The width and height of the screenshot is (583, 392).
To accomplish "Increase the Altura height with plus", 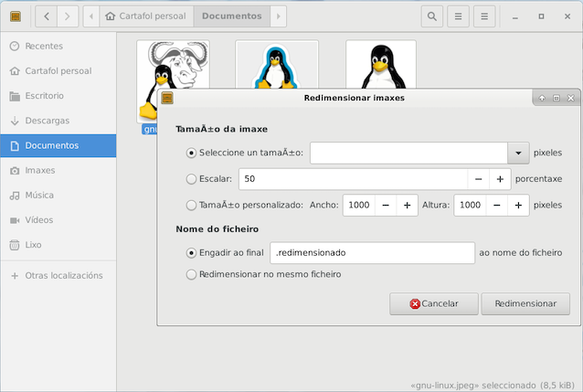I will click(x=519, y=206).
